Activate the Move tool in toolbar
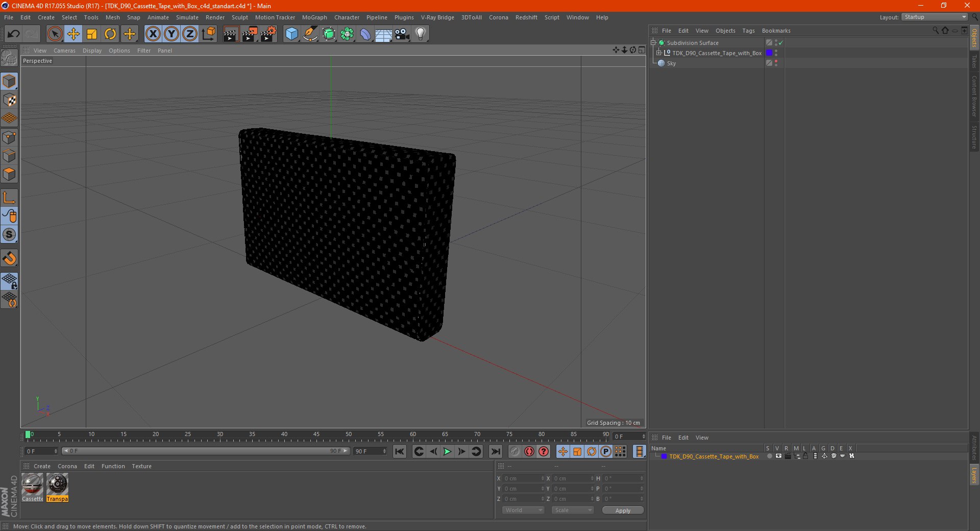Screen dimensions: 980x531 tap(73, 34)
